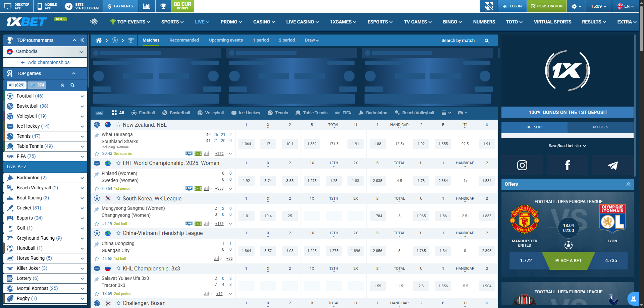This screenshot has width=644, height=308.
Task: Expand Football category in sidebar
Action: click(x=82, y=96)
